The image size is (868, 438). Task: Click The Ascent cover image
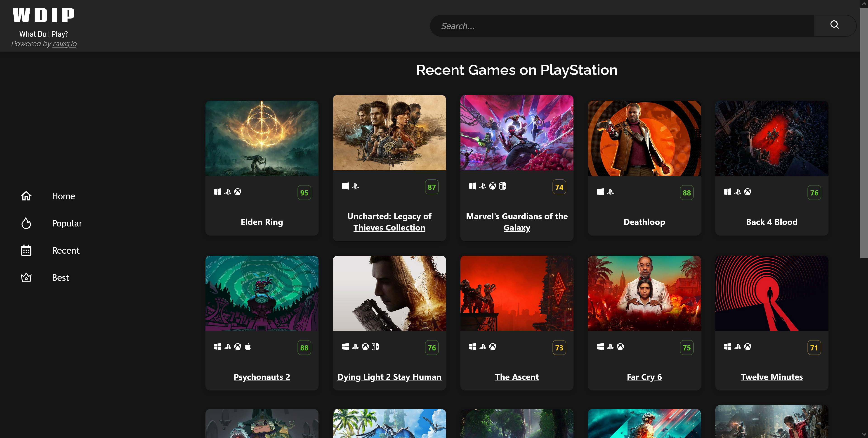517,293
